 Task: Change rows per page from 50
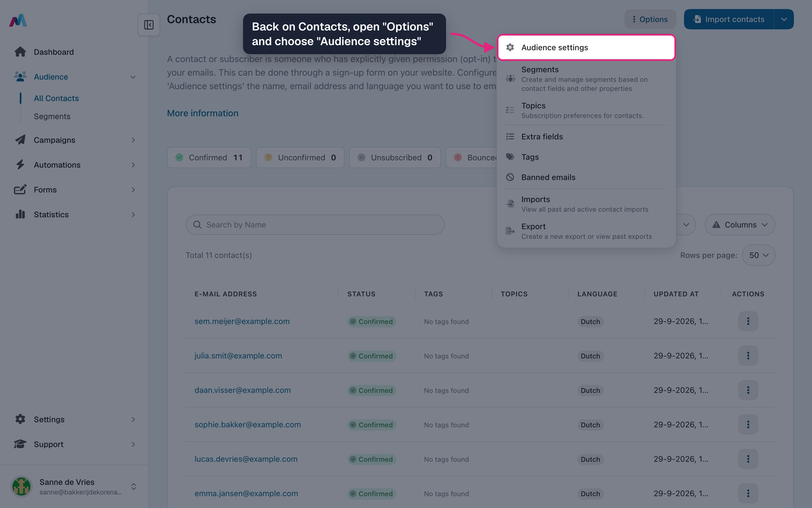(x=758, y=255)
